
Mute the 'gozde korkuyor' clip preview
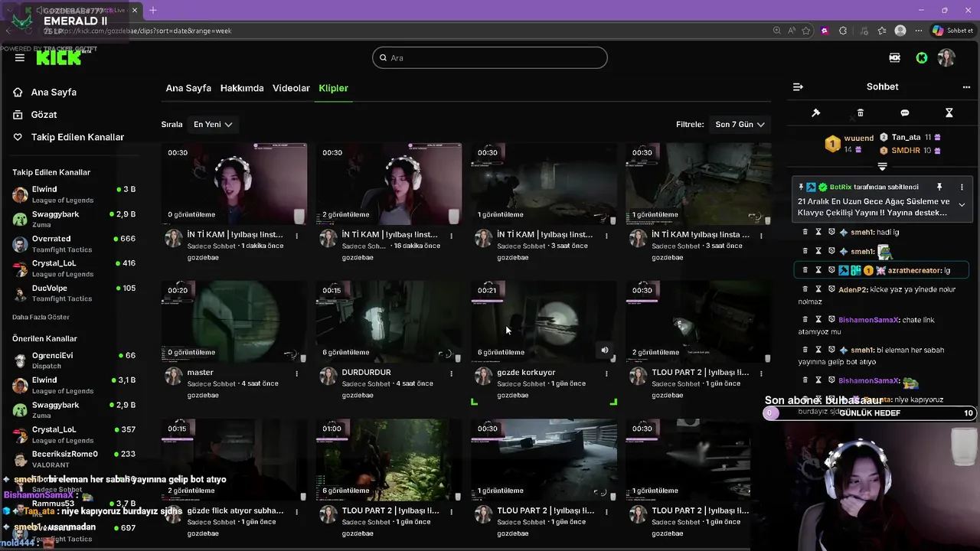tap(605, 350)
